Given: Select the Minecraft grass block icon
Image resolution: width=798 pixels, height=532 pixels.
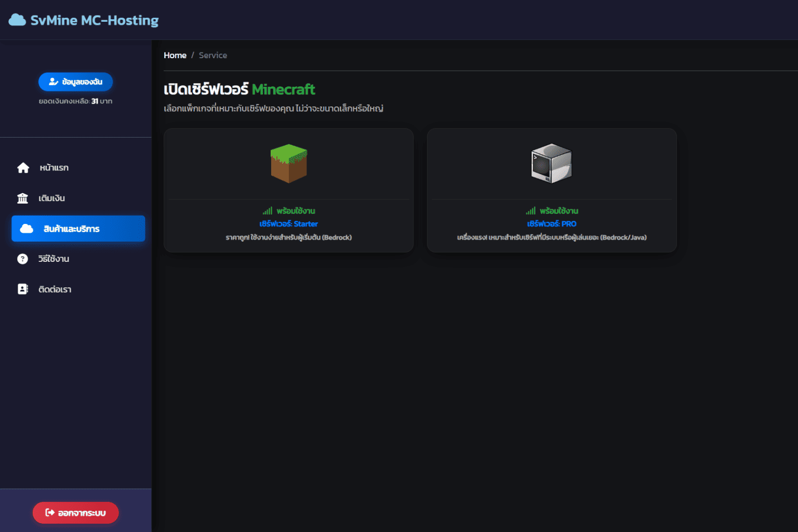Looking at the screenshot, I should click(289, 163).
